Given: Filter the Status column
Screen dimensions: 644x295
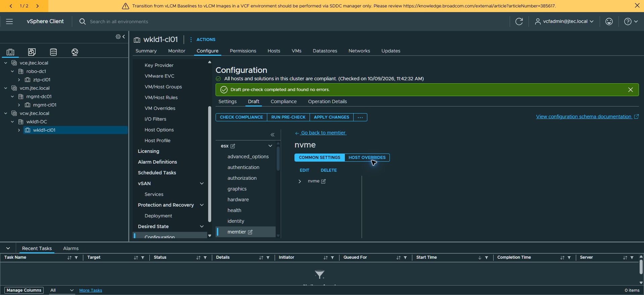Looking at the screenshot, I should 205,258.
